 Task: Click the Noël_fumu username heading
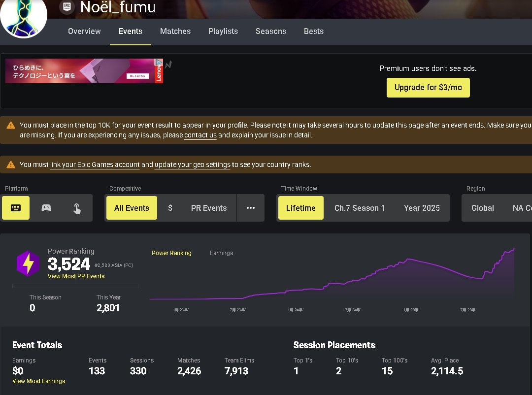(118, 7)
